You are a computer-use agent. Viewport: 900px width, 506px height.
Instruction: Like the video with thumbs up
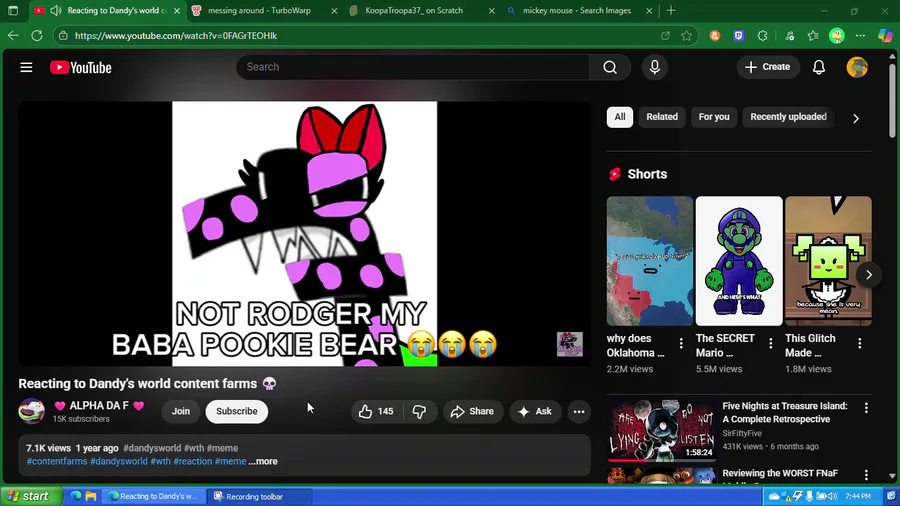(377, 411)
